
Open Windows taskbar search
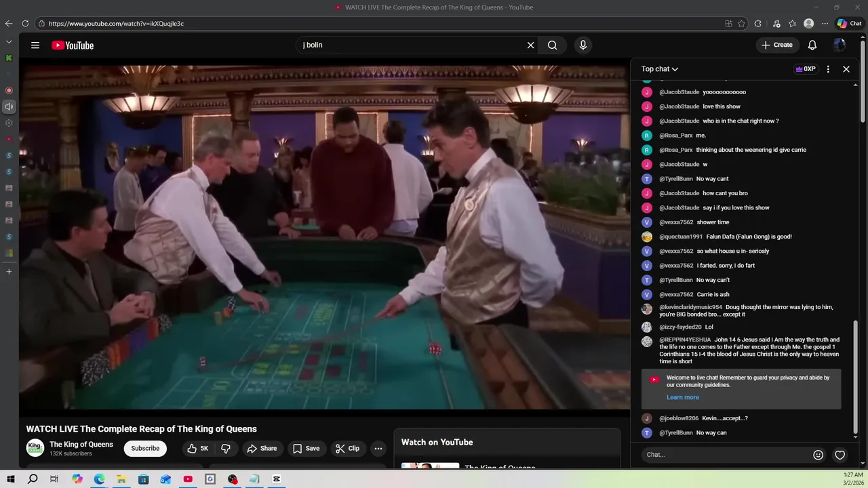tap(33, 479)
